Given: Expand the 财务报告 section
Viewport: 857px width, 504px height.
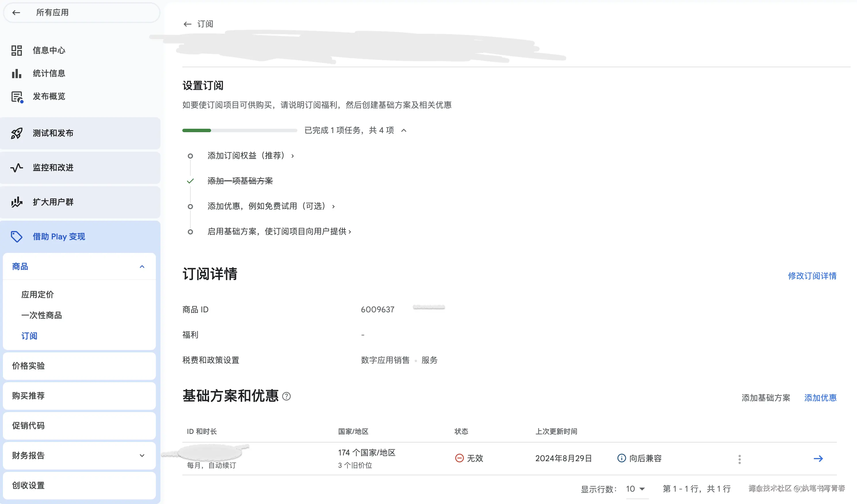Looking at the screenshot, I should [142, 455].
